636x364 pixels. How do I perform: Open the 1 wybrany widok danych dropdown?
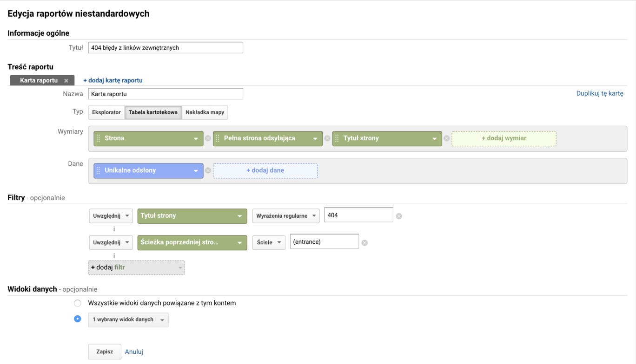pyautogui.click(x=128, y=320)
